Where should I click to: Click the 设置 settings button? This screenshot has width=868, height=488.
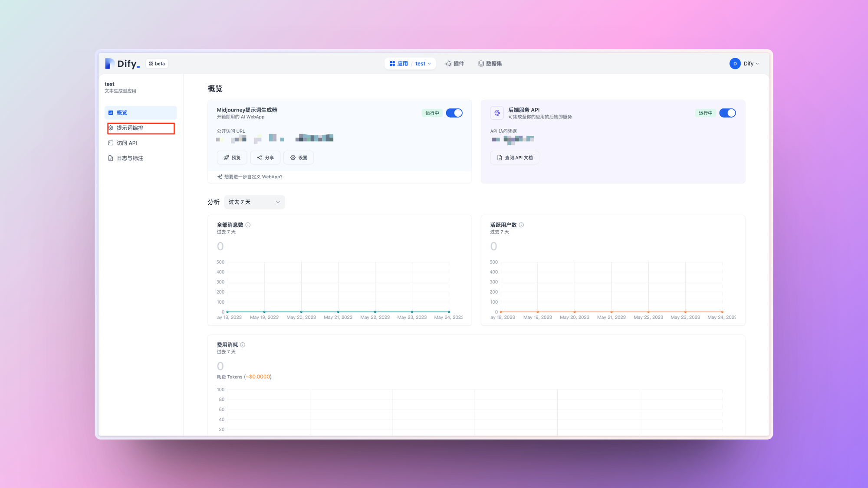(x=299, y=157)
